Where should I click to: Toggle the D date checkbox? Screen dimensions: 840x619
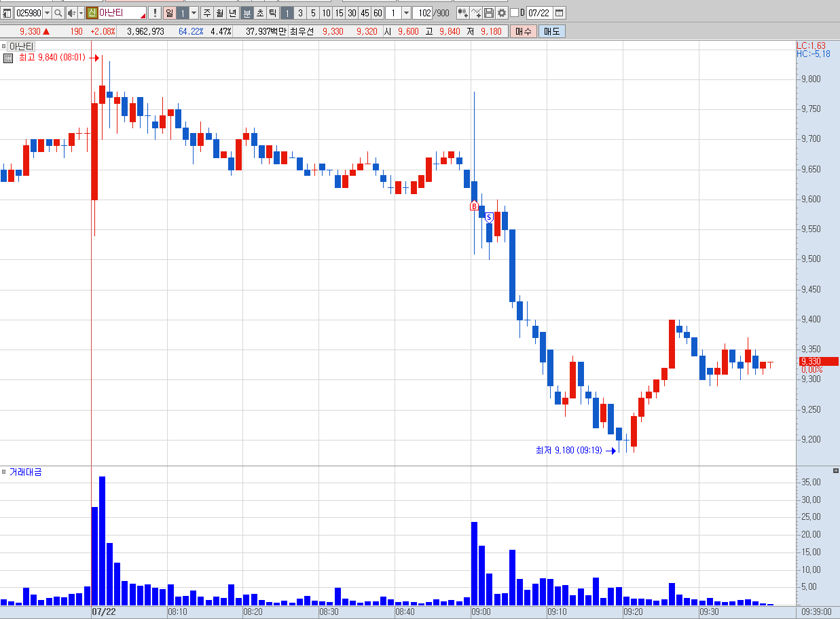(x=514, y=13)
